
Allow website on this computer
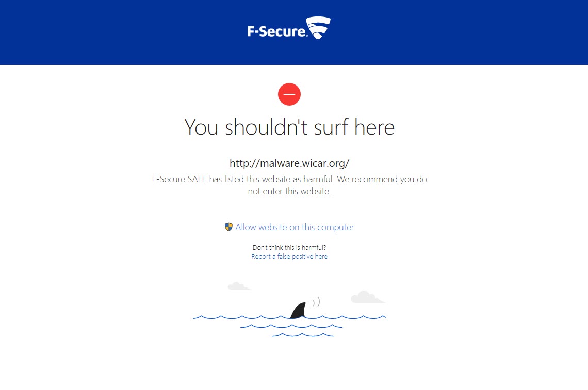pos(295,227)
